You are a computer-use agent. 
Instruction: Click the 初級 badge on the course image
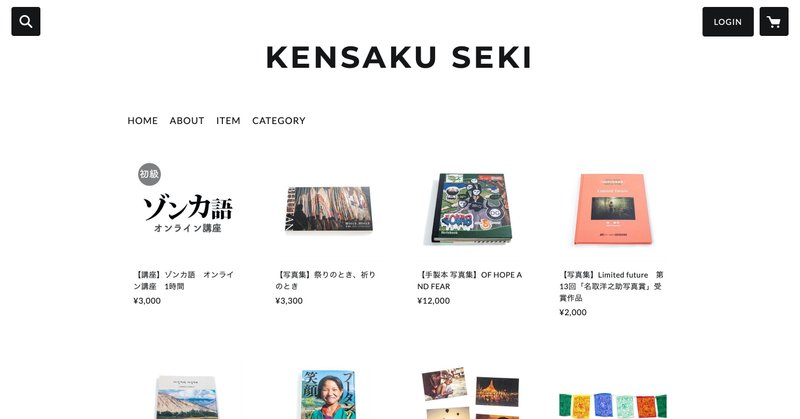pos(149,174)
